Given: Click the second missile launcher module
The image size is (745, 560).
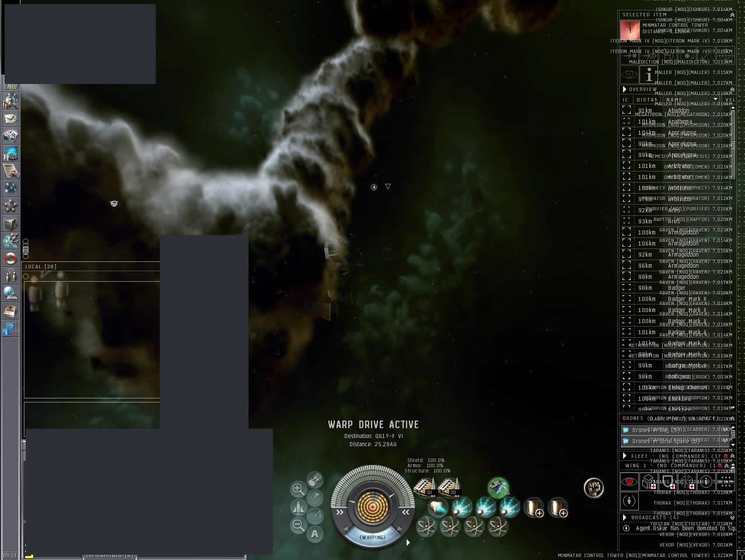Looking at the screenshot, I should click(449, 487).
